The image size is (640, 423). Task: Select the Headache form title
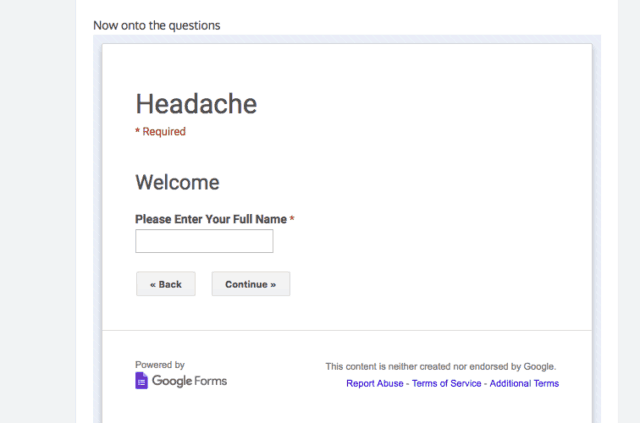(196, 104)
